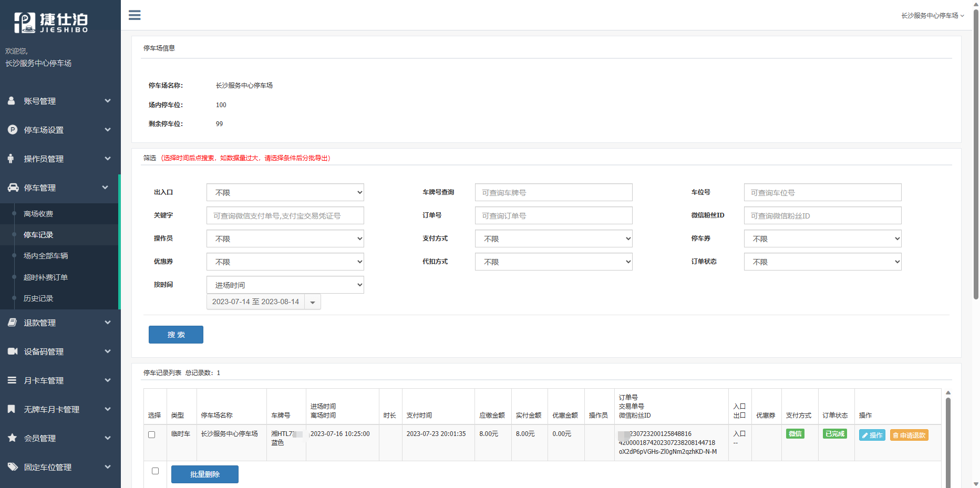This screenshot has width=980, height=488.
Task: Check the 临时车 record row checkbox
Action: 152,434
